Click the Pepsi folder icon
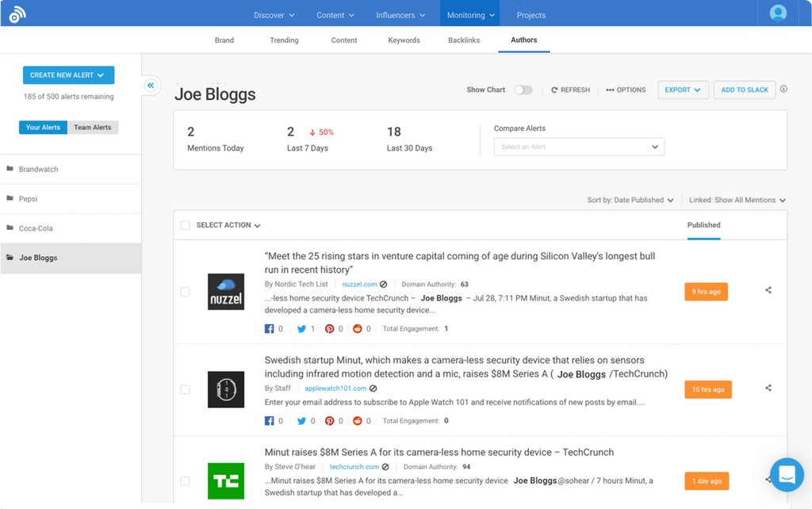The image size is (812, 509). (10, 198)
